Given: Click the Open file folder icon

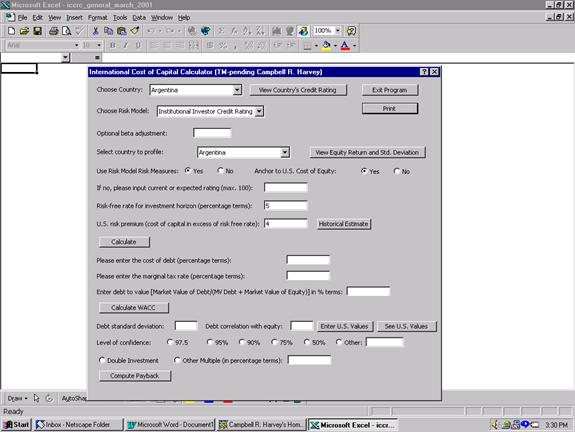Looking at the screenshot, I should coord(24,31).
